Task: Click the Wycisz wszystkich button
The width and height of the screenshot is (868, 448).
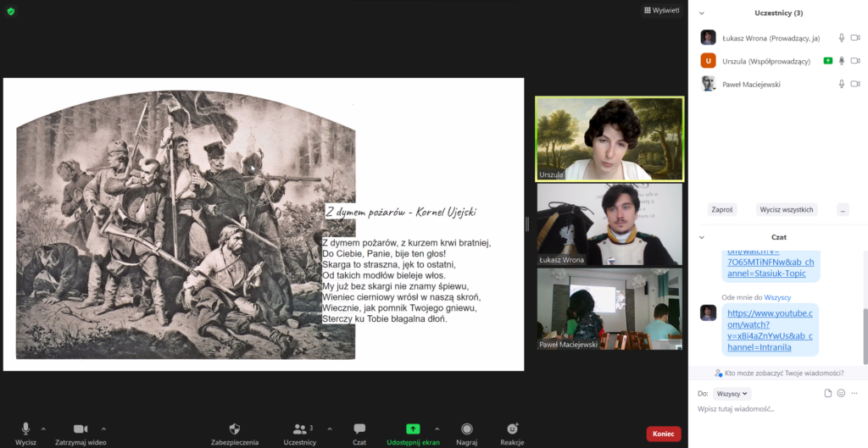Action: pos(787,209)
